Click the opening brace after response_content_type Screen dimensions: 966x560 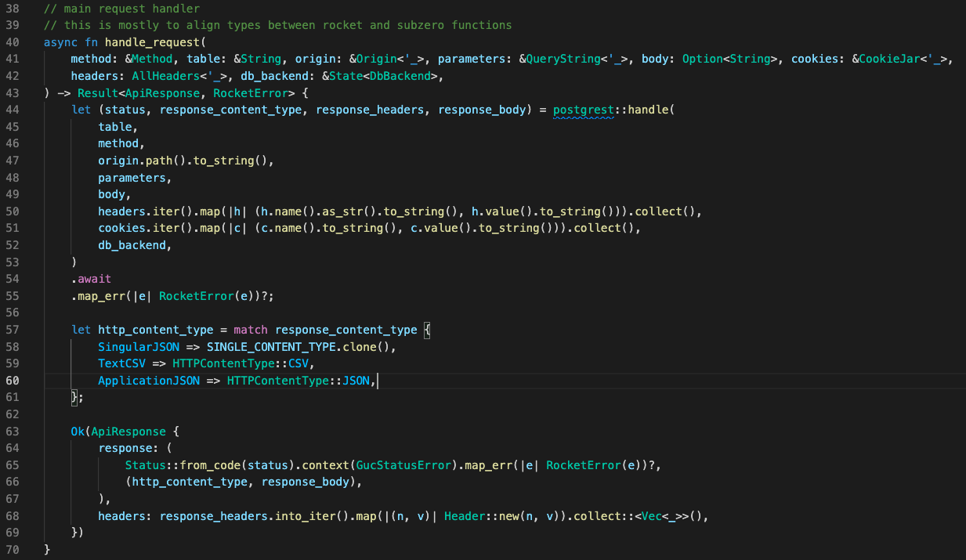(x=427, y=330)
